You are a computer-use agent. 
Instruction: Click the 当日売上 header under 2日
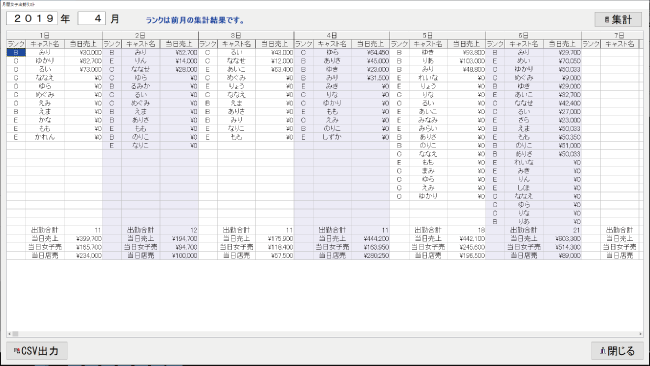pyautogui.click(x=179, y=44)
